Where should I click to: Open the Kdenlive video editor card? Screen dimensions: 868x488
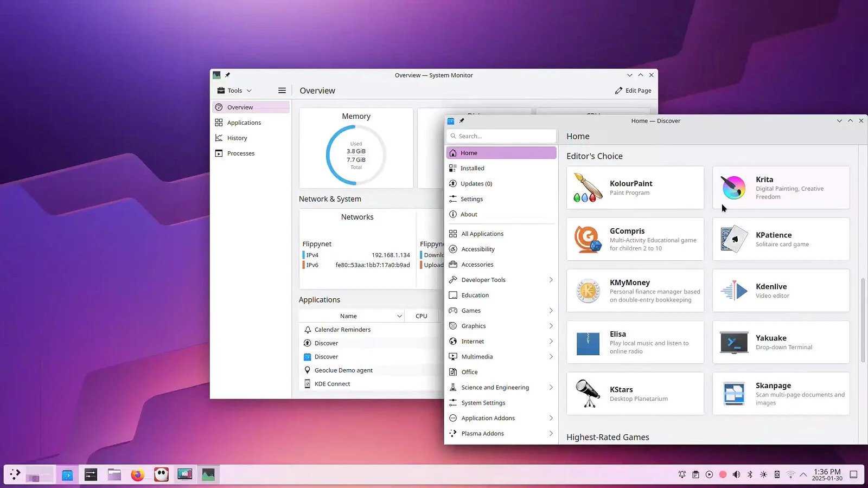click(781, 291)
